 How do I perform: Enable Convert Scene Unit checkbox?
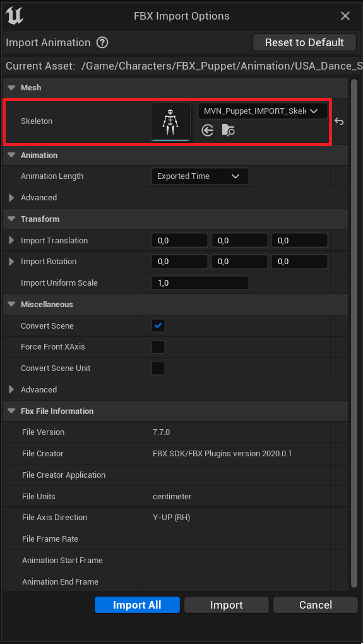pos(158,368)
